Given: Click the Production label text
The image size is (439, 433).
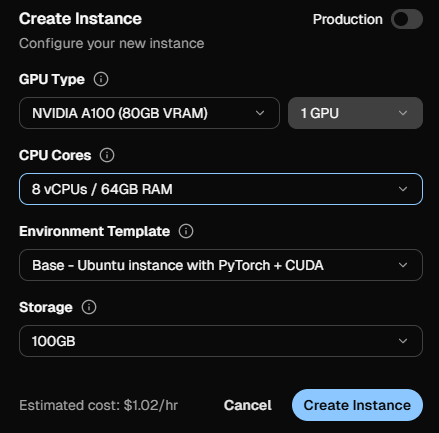Looking at the screenshot, I should pyautogui.click(x=348, y=19).
